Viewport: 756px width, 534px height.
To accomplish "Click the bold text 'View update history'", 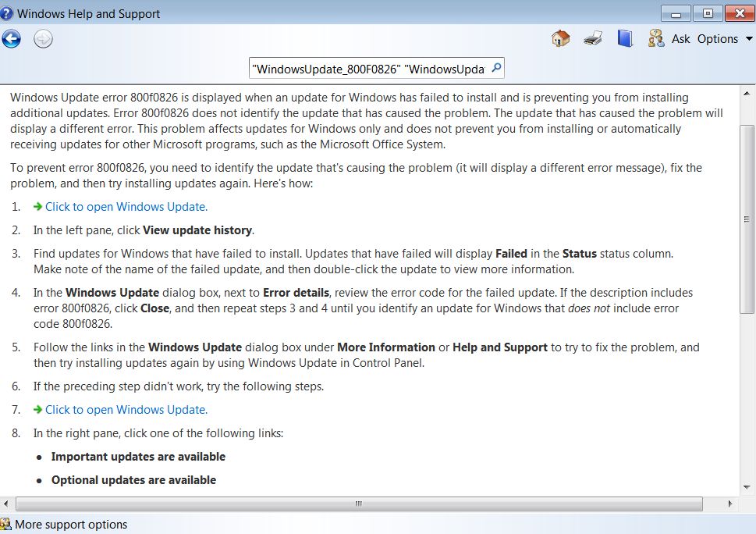I will coord(197,230).
